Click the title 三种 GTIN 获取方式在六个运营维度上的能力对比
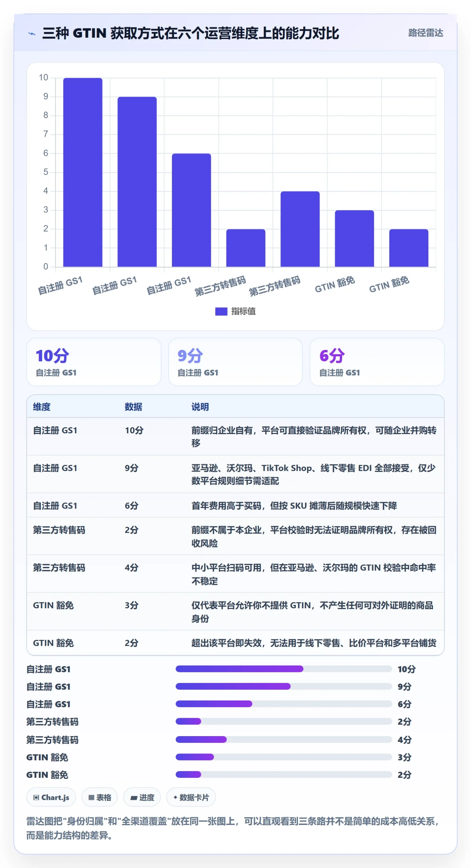Image resolution: width=471 pixels, height=868 pixels. click(191, 33)
